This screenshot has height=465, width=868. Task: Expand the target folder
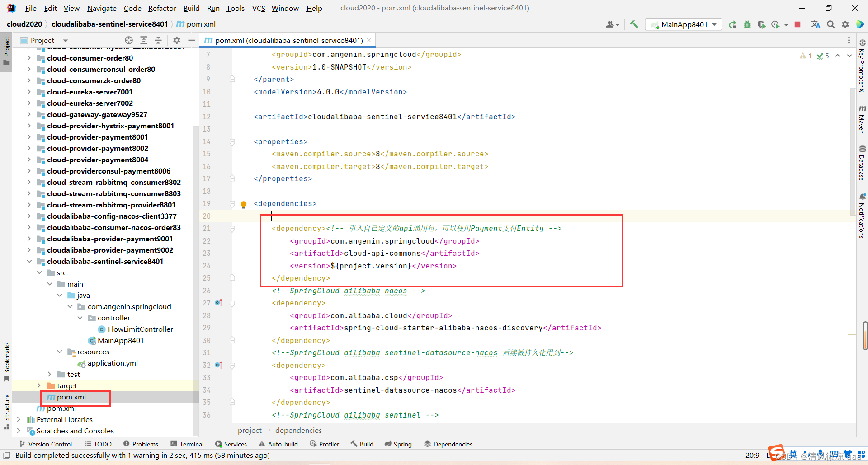(39, 385)
